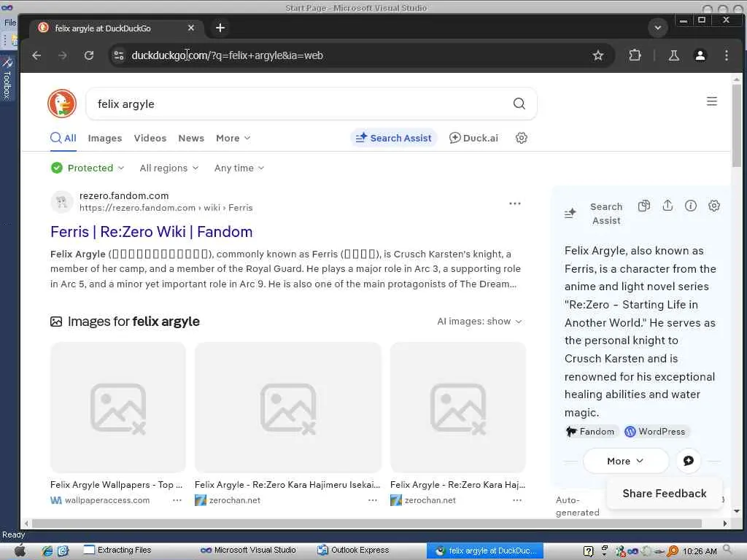
Task: Click the browser address bar URL
Action: (228, 55)
